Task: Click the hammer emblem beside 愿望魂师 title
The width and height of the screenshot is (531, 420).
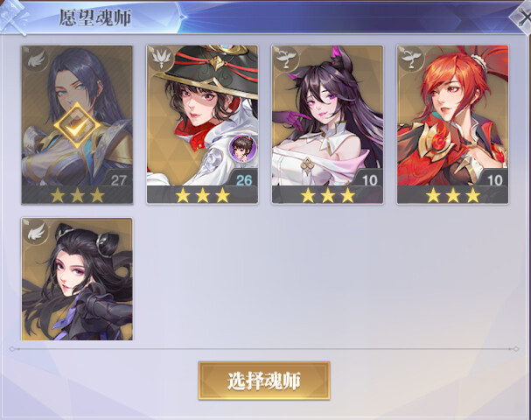Action: [x=13, y=17]
